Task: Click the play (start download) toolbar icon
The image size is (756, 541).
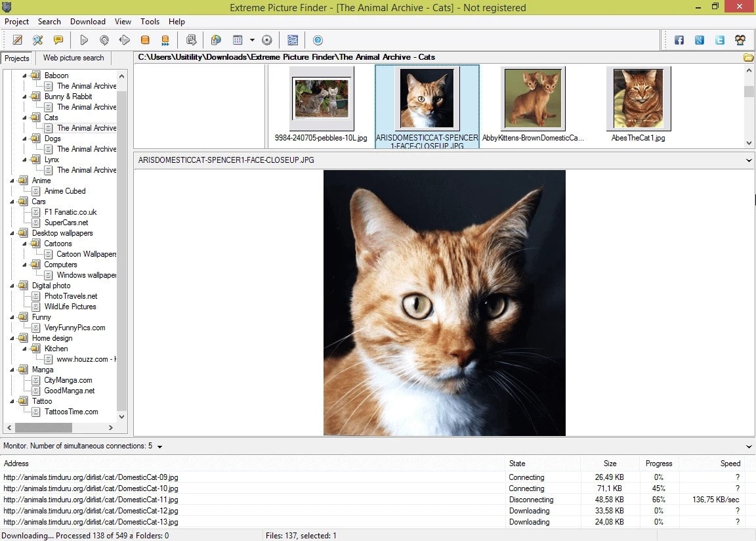Action: tap(84, 40)
